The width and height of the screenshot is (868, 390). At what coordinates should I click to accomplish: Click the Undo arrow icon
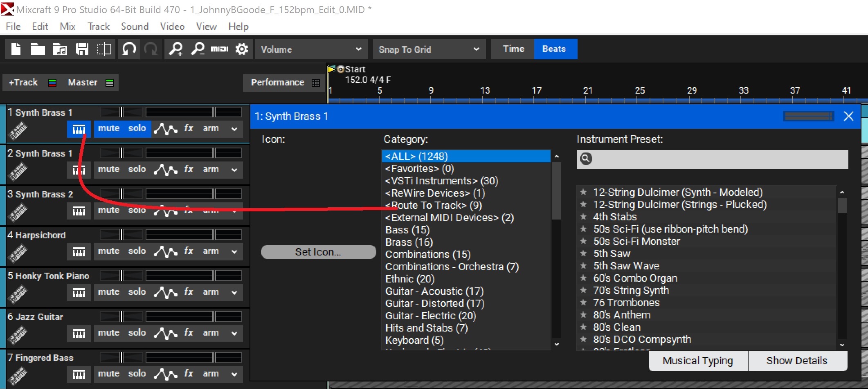tap(129, 49)
